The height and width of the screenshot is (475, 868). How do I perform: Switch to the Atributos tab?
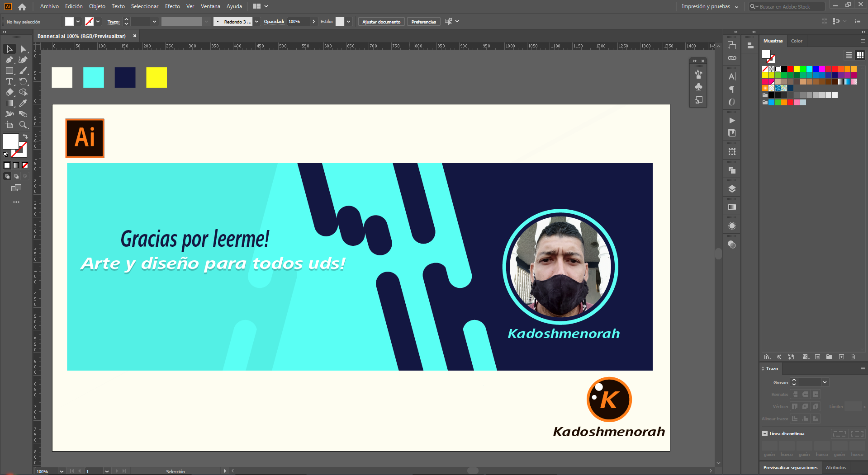coord(835,467)
